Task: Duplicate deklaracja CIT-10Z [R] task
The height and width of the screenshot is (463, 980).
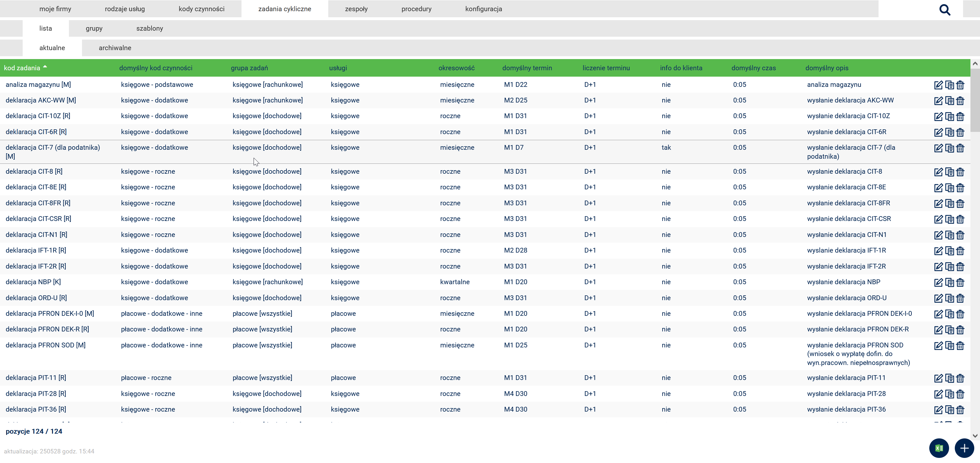Action: [950, 116]
